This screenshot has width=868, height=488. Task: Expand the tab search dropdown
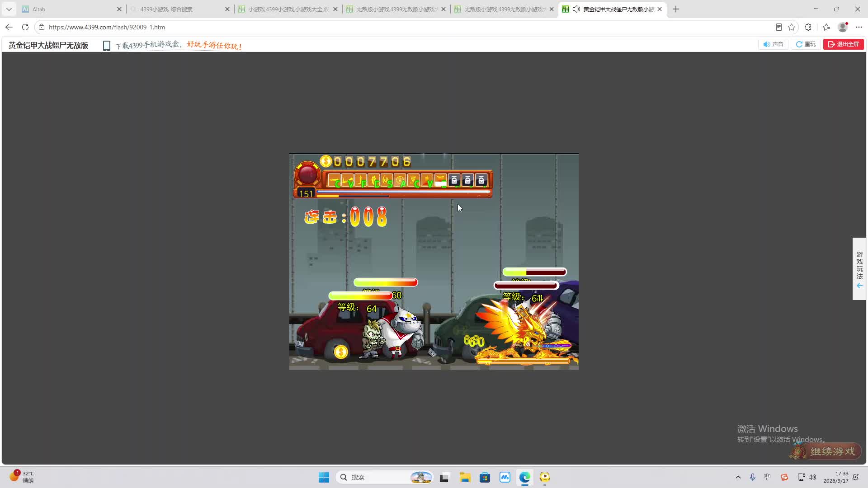point(9,9)
